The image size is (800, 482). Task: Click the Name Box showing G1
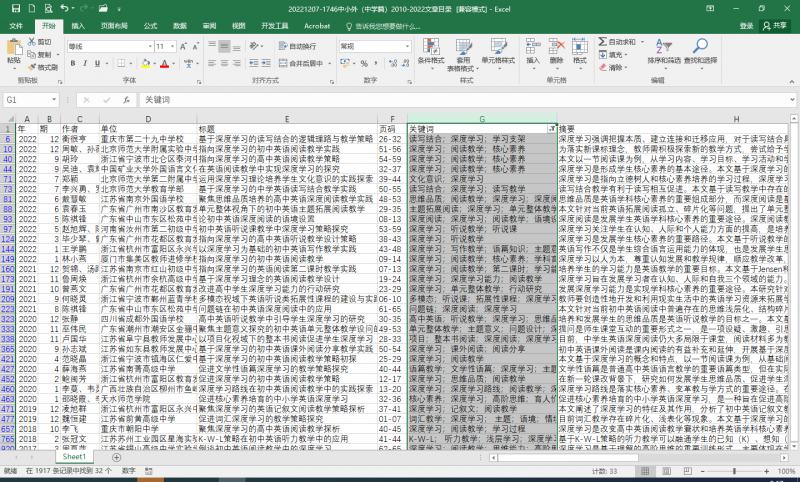31,100
